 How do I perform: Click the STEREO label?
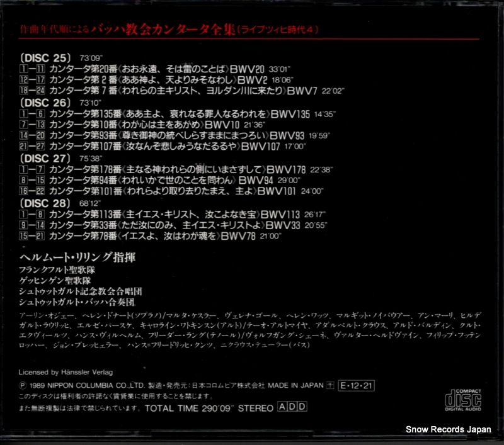pos(256,408)
